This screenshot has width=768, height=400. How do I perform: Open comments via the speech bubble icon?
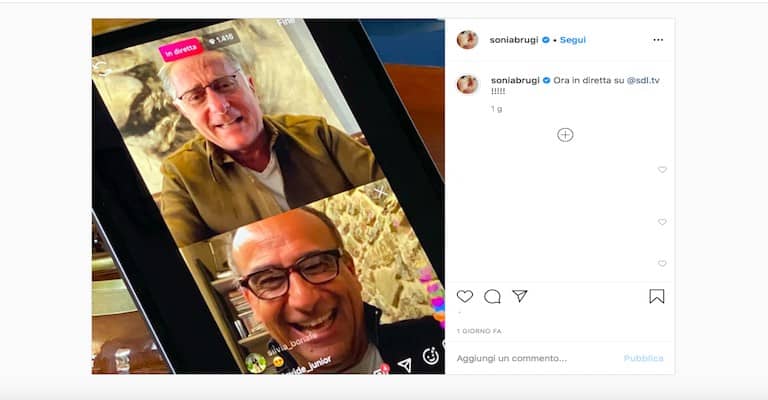(x=492, y=296)
